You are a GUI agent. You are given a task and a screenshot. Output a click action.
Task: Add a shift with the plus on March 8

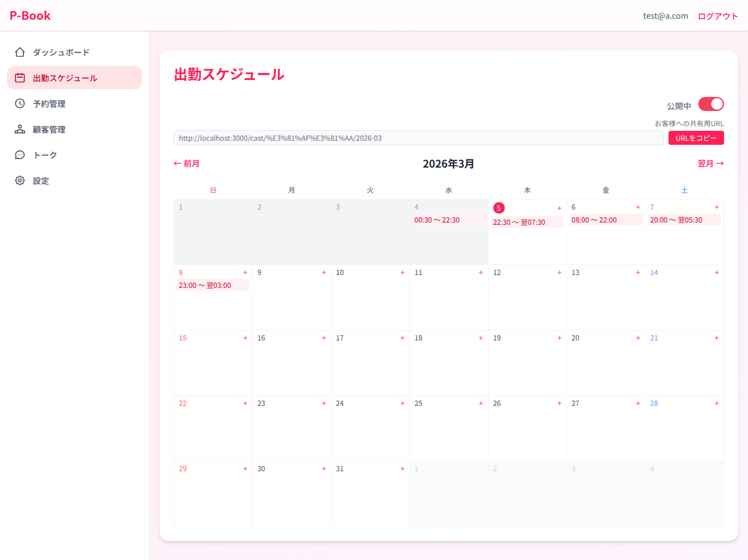tap(245, 272)
